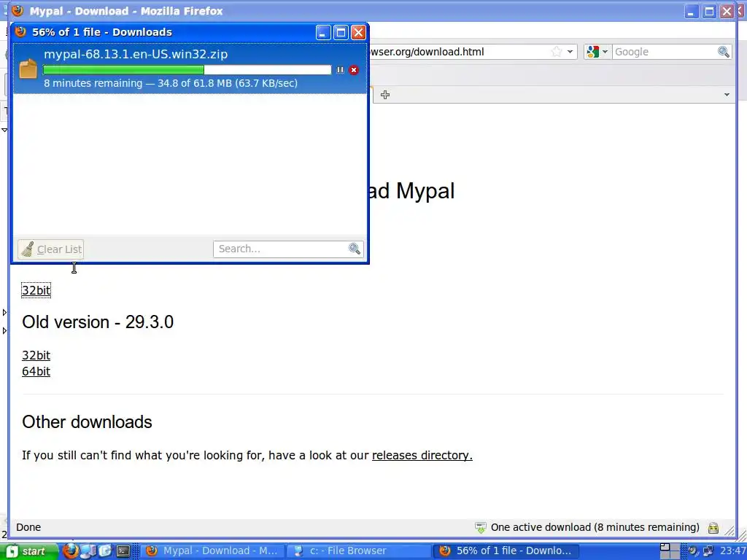Click the third quick launch icon
747x560 pixels.
105,551
